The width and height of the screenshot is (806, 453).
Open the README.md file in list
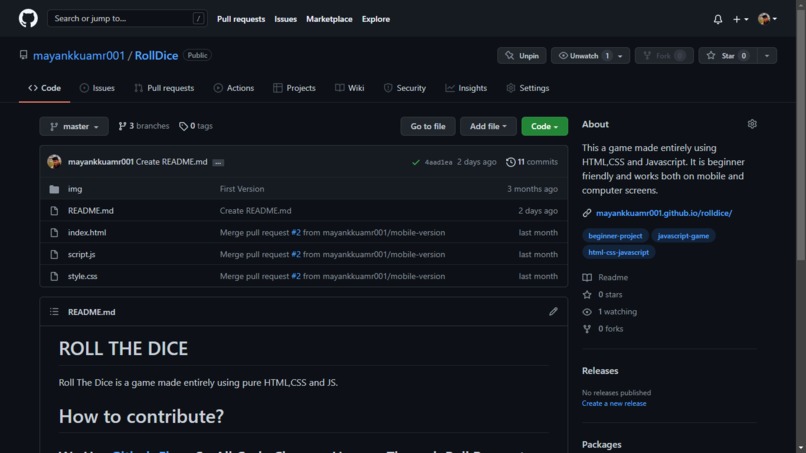[90, 210]
